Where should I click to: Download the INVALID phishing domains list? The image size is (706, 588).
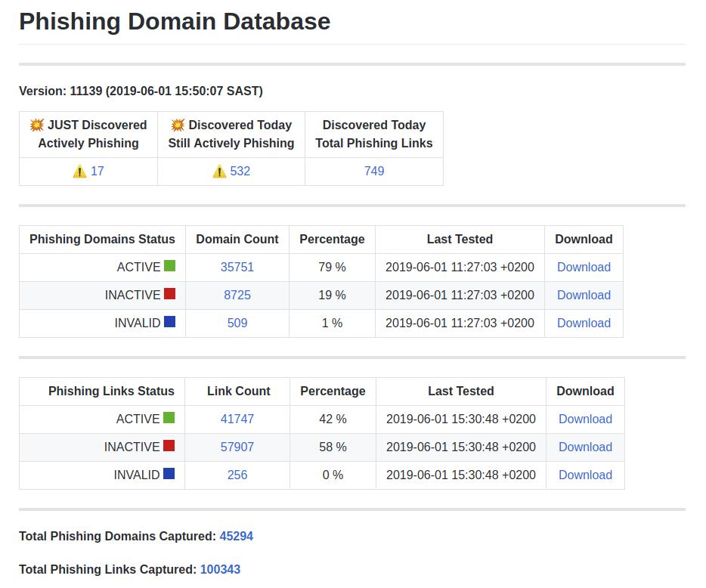[584, 323]
